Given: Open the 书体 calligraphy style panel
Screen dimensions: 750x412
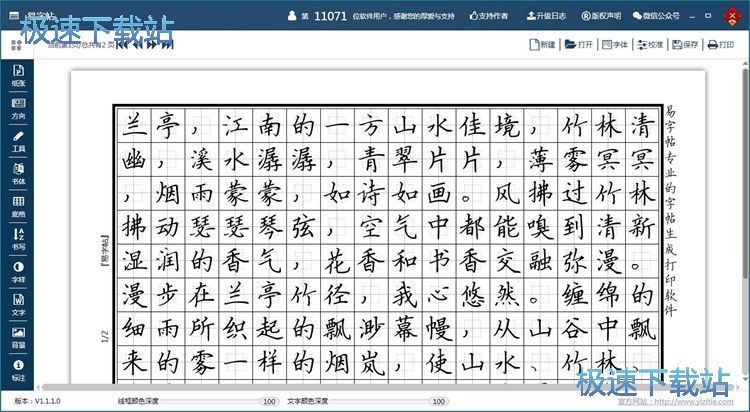Looking at the screenshot, I should pos(18,174).
